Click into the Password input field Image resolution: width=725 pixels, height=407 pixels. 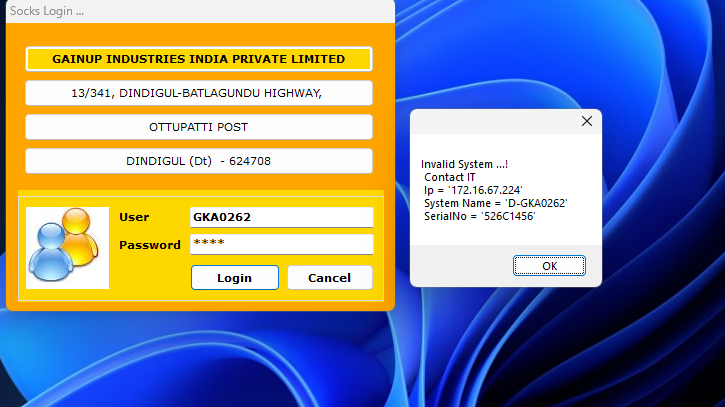(x=281, y=244)
